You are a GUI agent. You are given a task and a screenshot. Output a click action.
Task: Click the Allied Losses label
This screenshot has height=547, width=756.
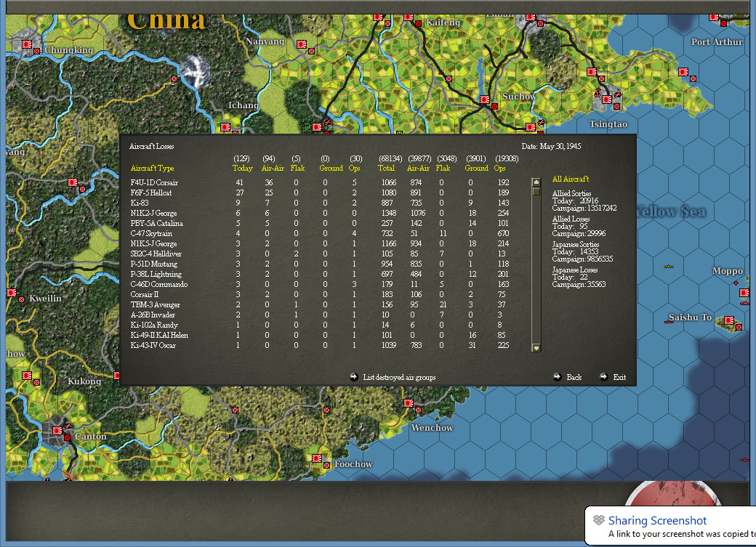571,219
